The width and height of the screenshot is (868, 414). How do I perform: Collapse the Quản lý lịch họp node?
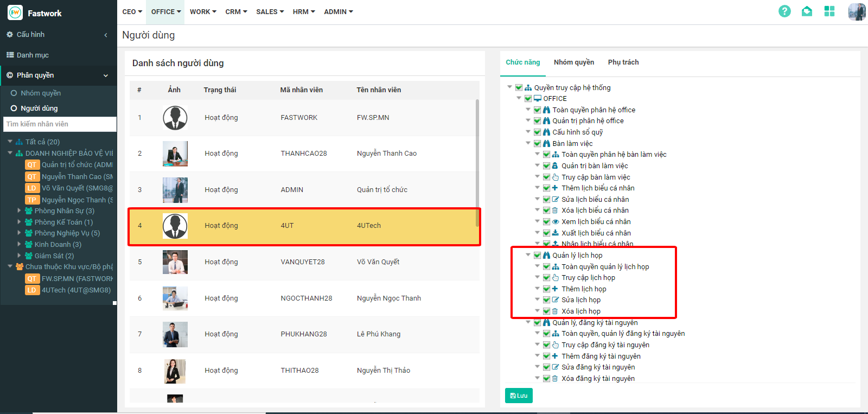528,255
